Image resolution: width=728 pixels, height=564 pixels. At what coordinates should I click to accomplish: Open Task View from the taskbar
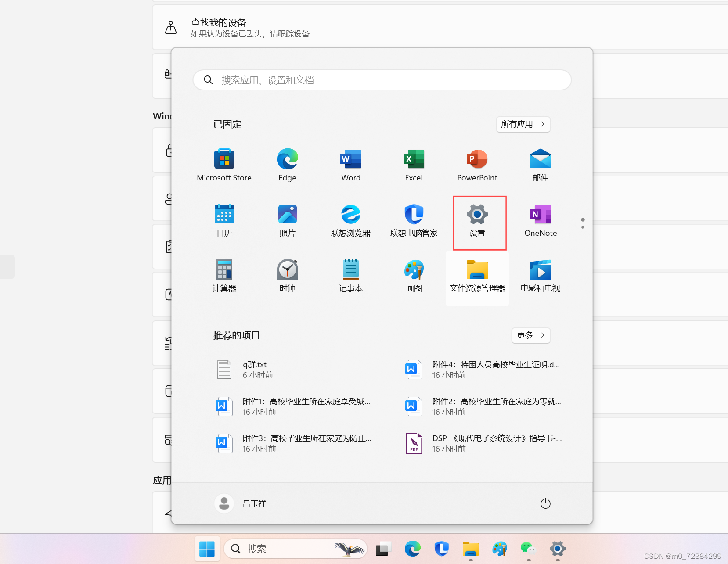[383, 549]
